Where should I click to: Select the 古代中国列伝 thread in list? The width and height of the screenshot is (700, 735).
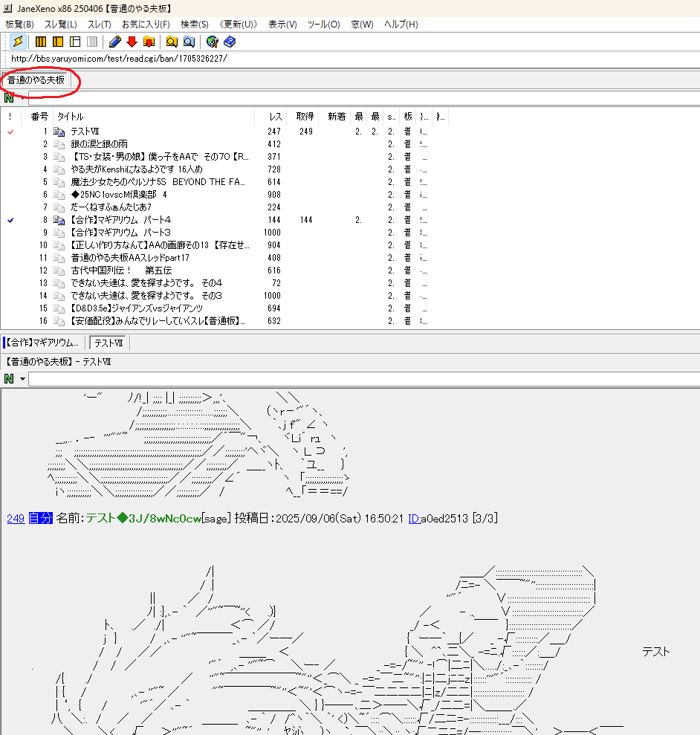121,271
